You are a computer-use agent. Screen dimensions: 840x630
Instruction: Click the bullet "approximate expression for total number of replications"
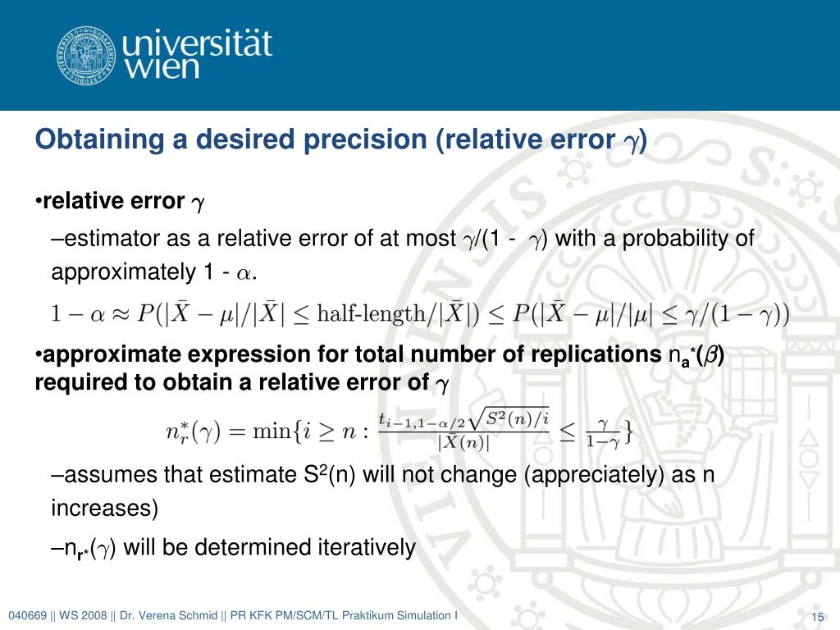(x=381, y=354)
